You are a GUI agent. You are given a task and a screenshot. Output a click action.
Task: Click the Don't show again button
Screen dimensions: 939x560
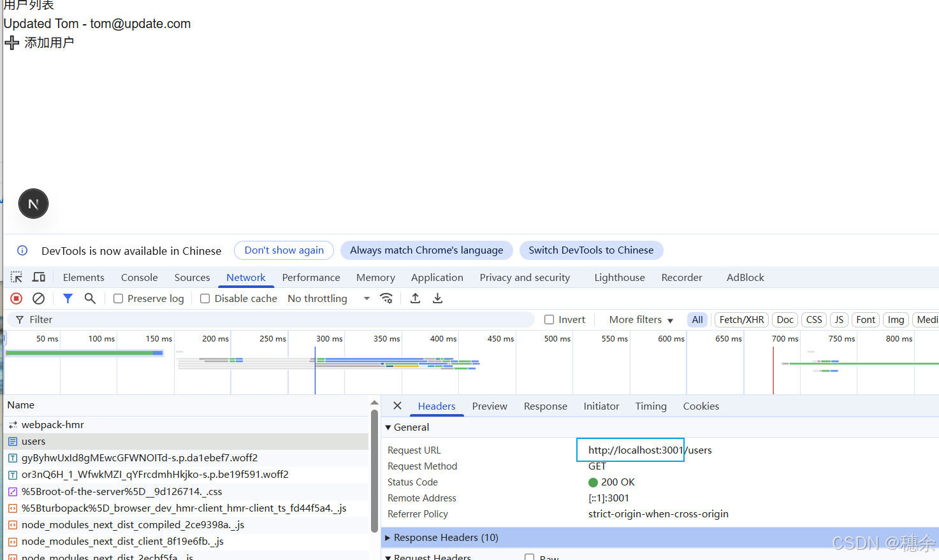pyautogui.click(x=284, y=250)
